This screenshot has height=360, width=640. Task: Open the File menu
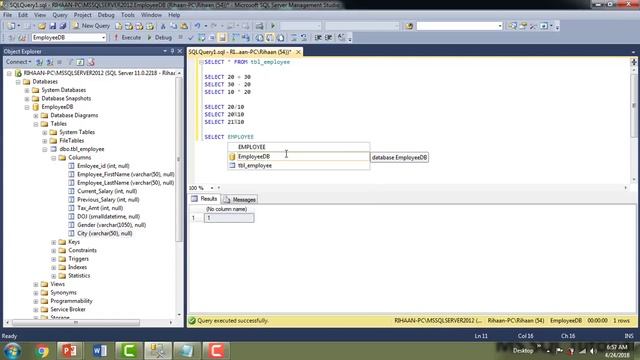tap(7, 15)
